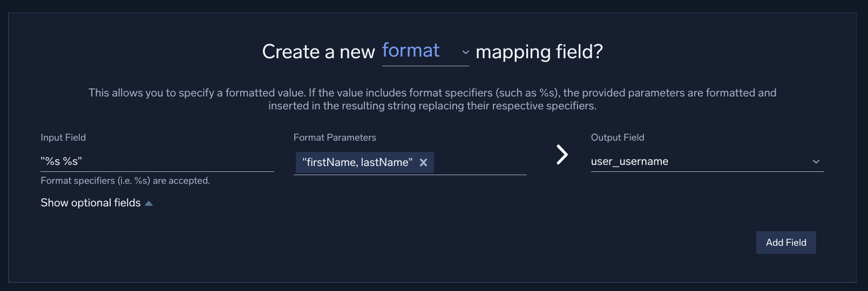Open the user_username output field dropdown
This screenshot has width=868, height=291.
[702, 161]
